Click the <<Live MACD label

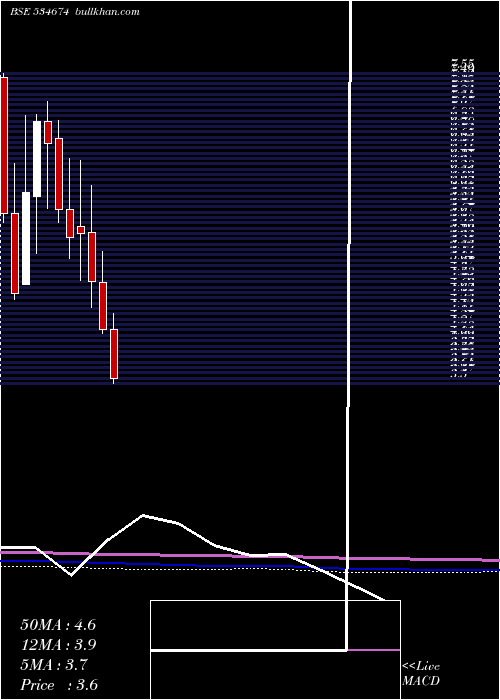(x=421, y=674)
